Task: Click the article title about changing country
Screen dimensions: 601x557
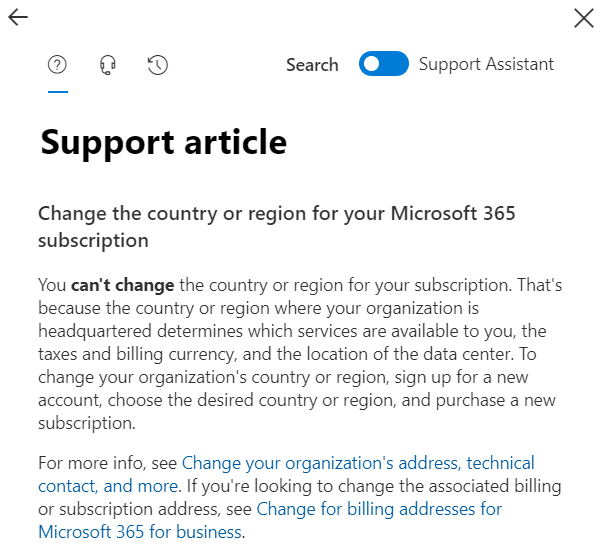Action: point(276,227)
